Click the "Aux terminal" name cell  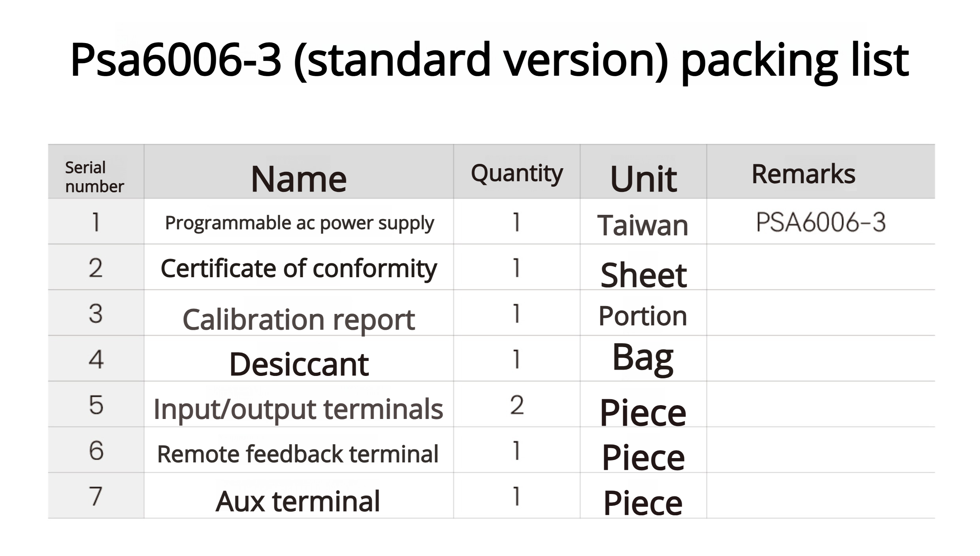click(298, 501)
